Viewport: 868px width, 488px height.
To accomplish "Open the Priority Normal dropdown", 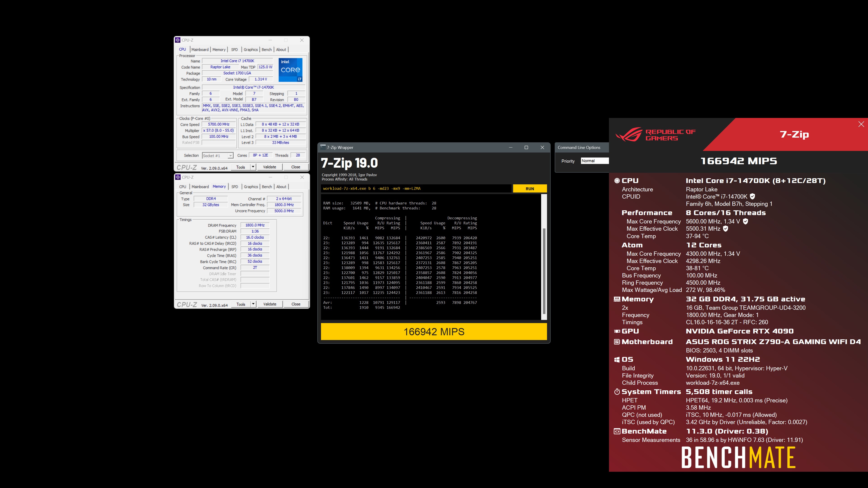I will pos(595,161).
